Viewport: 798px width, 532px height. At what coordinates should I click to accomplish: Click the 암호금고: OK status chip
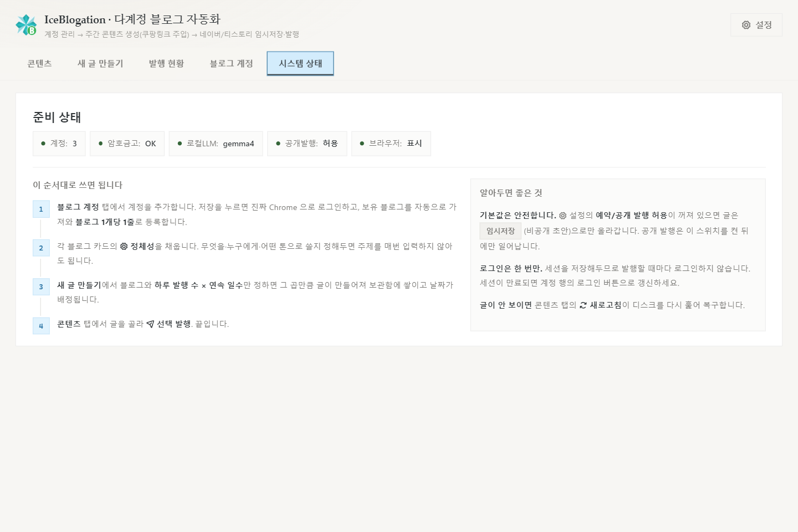tap(127, 144)
